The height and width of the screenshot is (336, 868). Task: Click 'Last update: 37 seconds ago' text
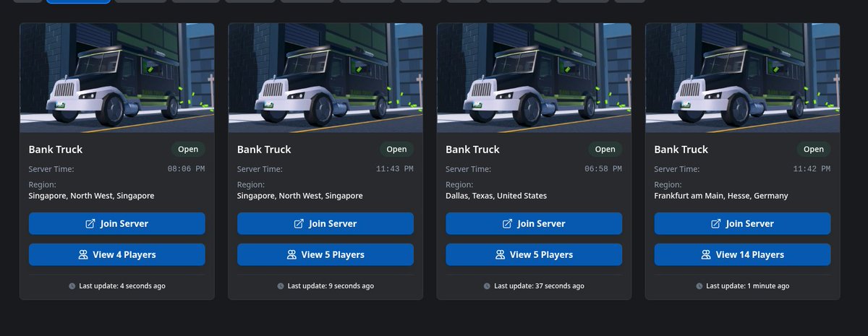pos(539,286)
